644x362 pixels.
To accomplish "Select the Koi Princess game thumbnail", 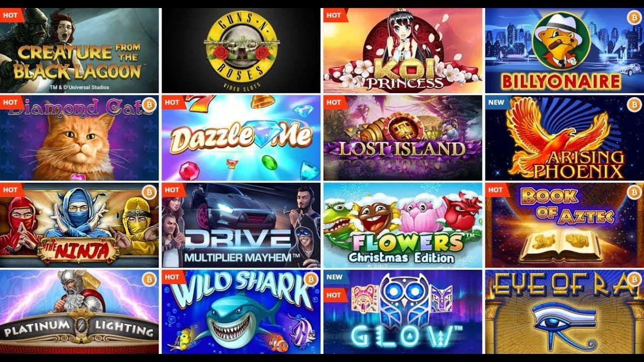I will tap(403, 50).
